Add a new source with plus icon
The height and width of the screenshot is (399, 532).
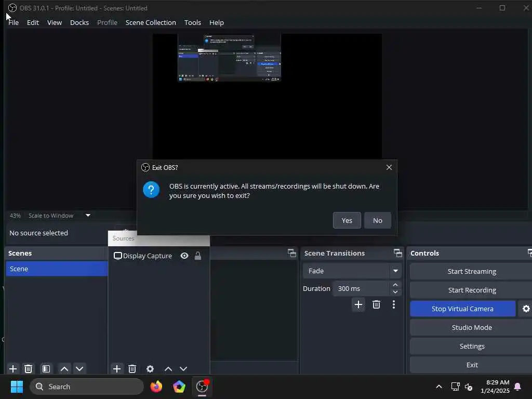tap(117, 369)
